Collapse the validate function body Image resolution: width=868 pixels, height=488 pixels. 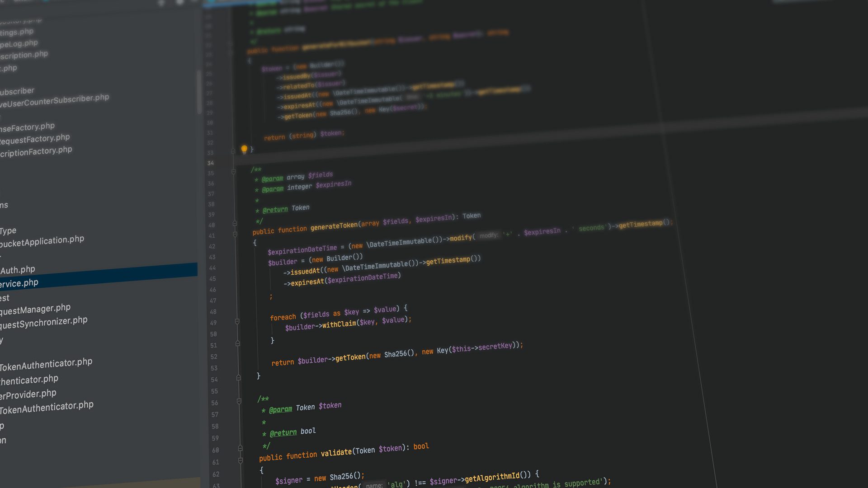(241, 460)
